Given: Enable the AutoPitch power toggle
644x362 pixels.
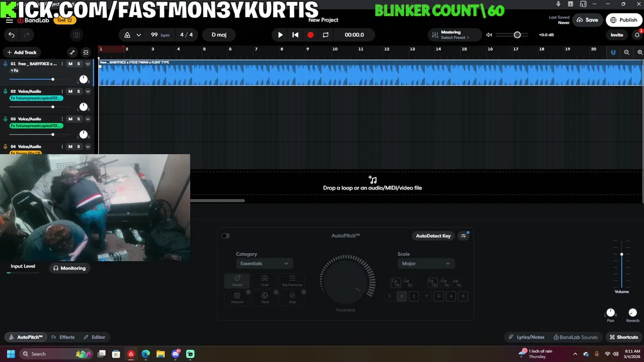Looking at the screenshot, I should [225, 236].
